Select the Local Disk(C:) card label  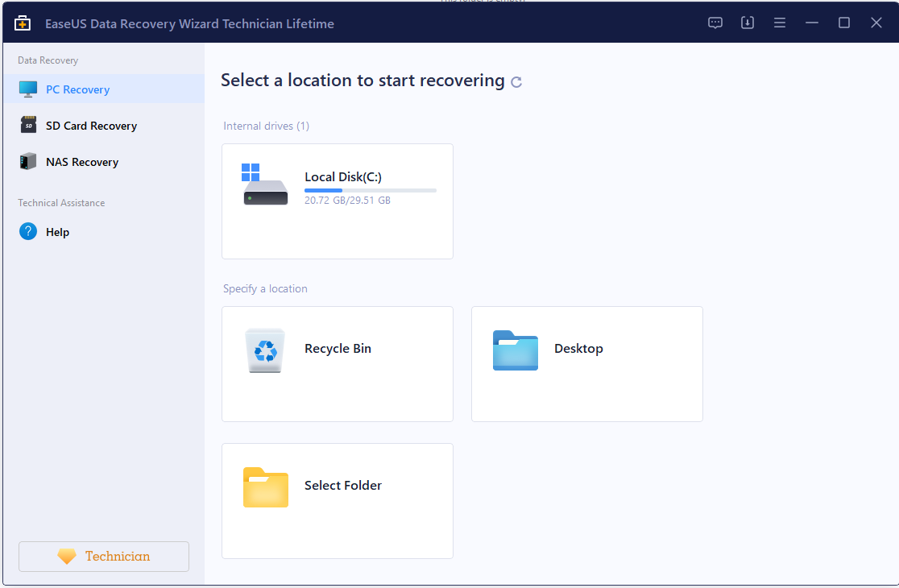(343, 176)
